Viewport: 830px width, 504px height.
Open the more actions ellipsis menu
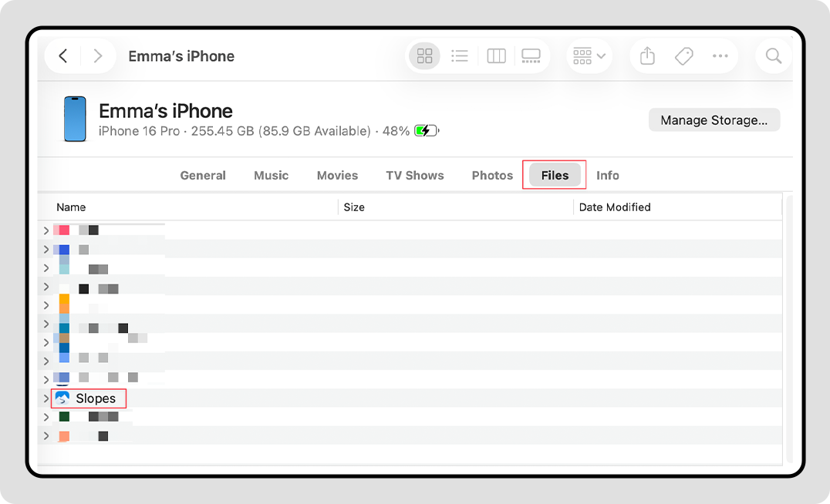pyautogui.click(x=720, y=56)
